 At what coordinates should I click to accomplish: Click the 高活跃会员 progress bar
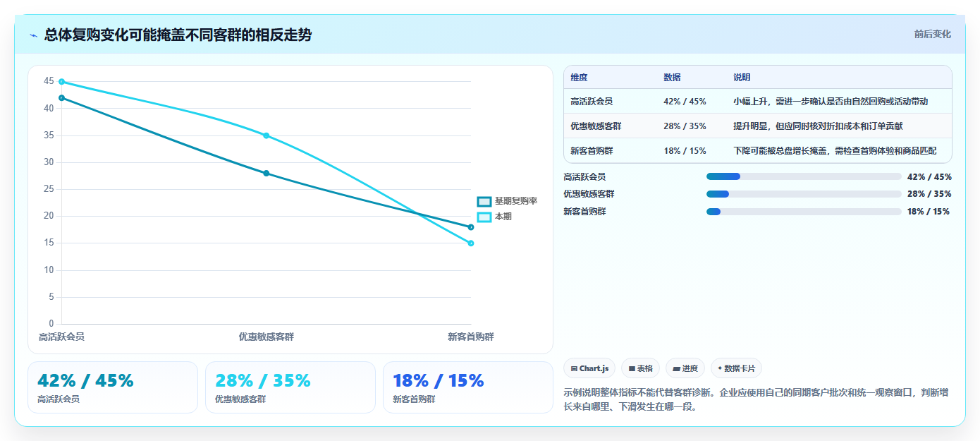(804, 176)
